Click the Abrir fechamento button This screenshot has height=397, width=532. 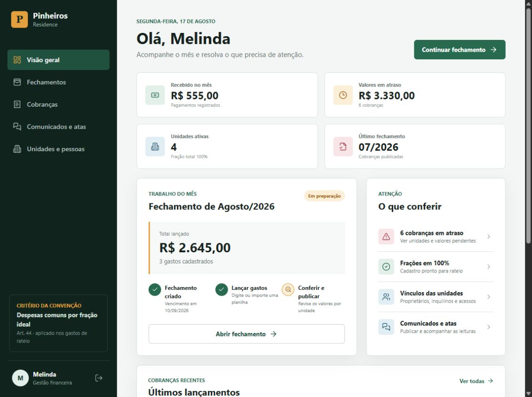(246, 334)
